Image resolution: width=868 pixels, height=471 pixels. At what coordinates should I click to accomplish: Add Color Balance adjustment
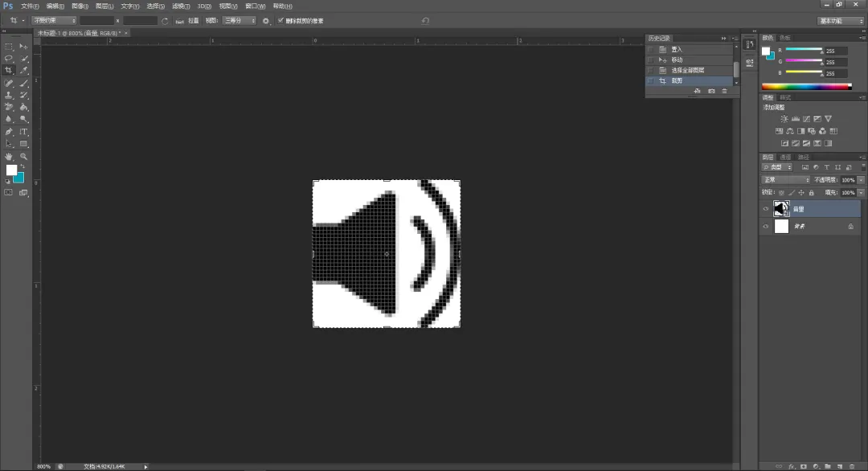tap(790, 131)
